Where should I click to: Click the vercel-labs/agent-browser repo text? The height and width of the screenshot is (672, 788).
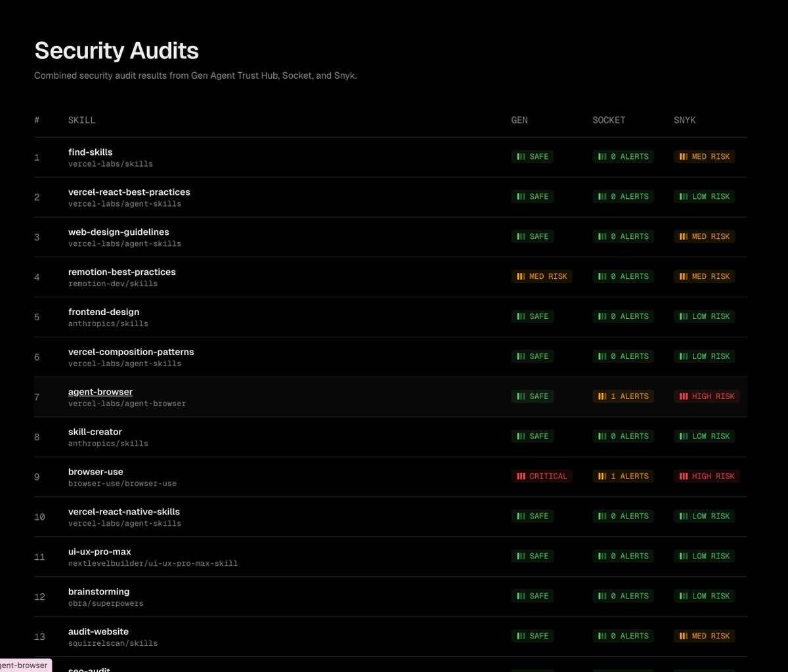(127, 404)
